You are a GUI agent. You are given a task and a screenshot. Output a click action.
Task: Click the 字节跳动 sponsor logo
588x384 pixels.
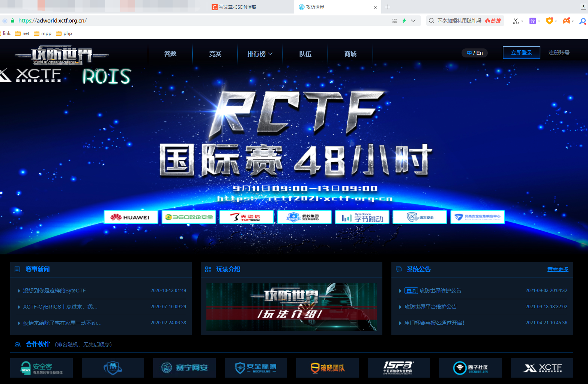click(x=362, y=217)
